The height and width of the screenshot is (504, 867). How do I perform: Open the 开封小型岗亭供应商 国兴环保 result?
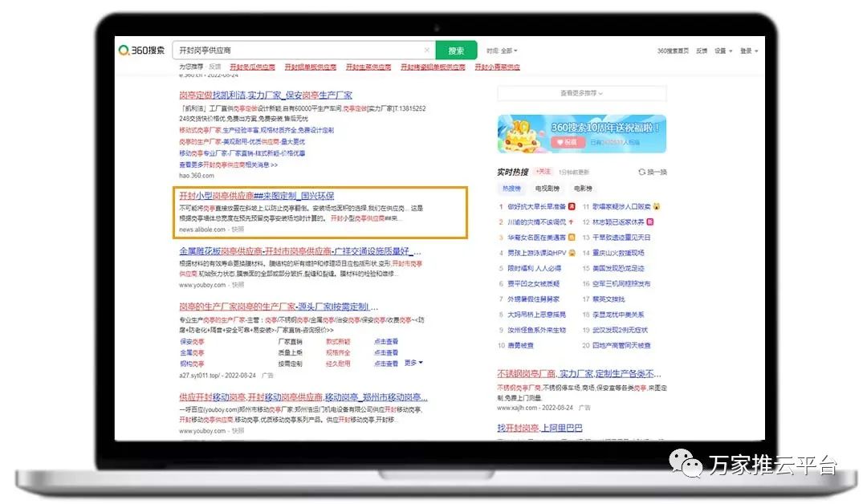[256, 196]
